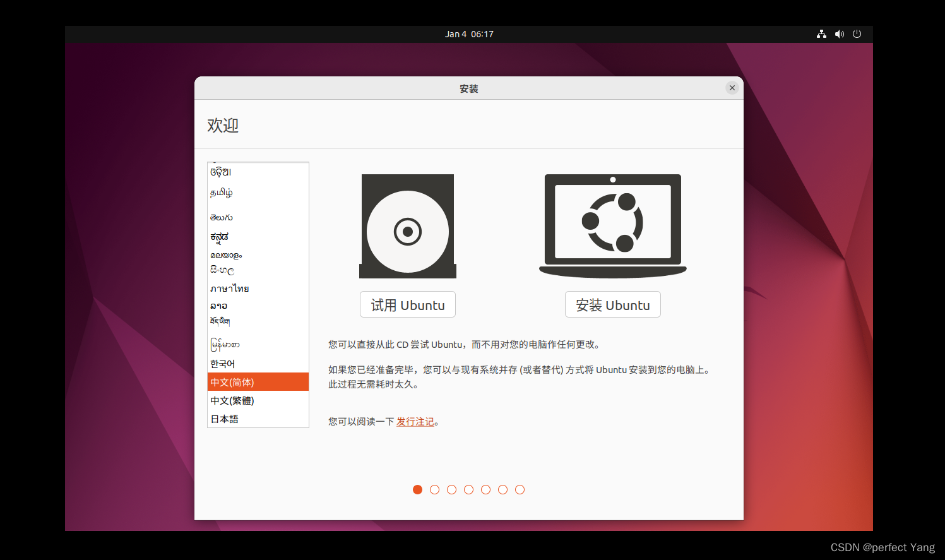Select Odia language entry at list top
The image size is (945, 560).
(258, 172)
